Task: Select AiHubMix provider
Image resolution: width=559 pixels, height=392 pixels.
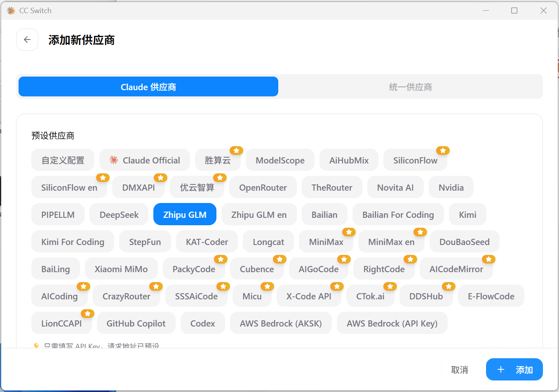Action: (x=349, y=160)
